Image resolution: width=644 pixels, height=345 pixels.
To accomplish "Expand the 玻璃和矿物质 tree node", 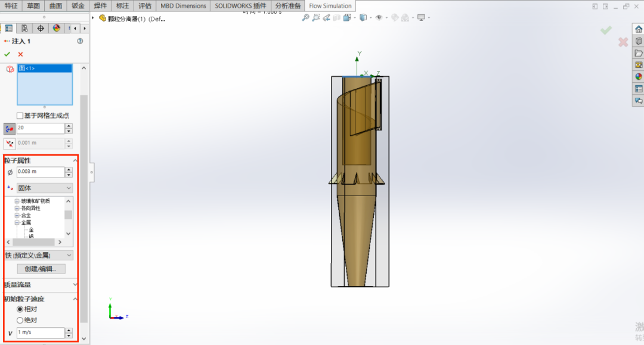I will (x=17, y=201).
